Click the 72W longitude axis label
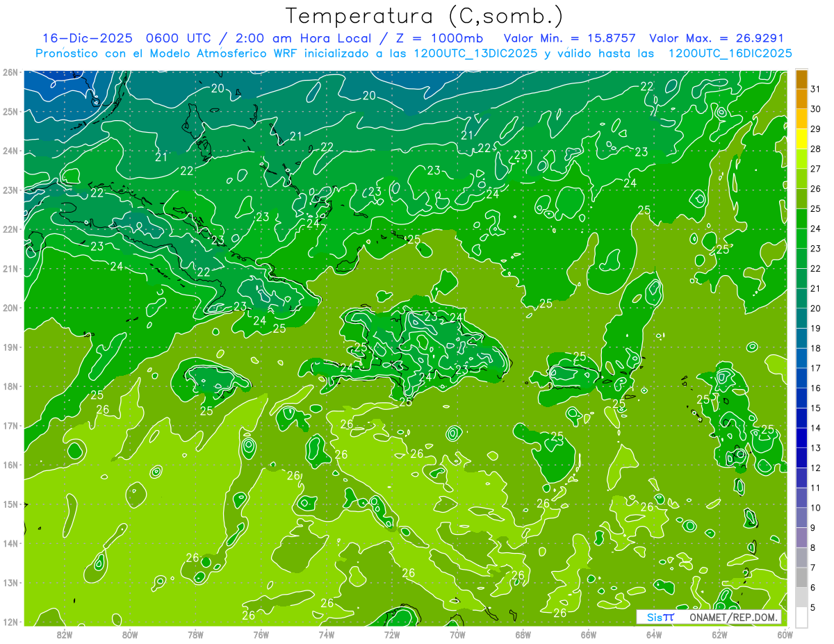Screen dimensions: 834x644 [392, 634]
